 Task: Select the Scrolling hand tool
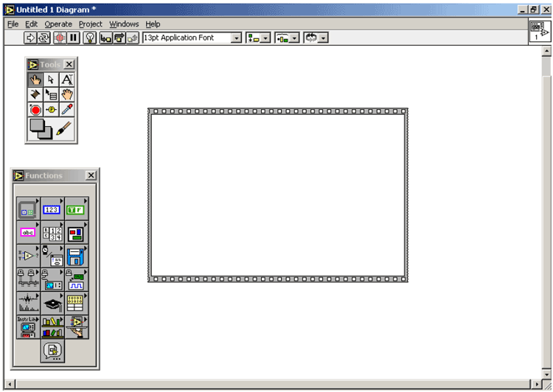coord(67,94)
